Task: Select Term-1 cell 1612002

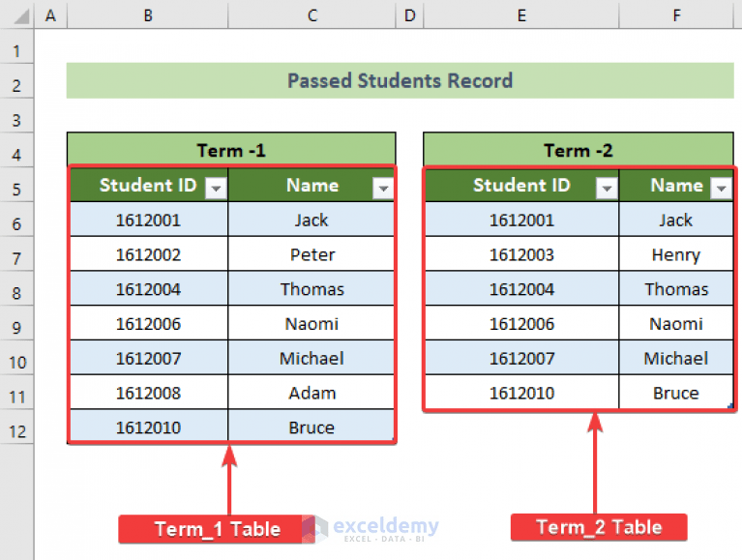Action: click(149, 254)
